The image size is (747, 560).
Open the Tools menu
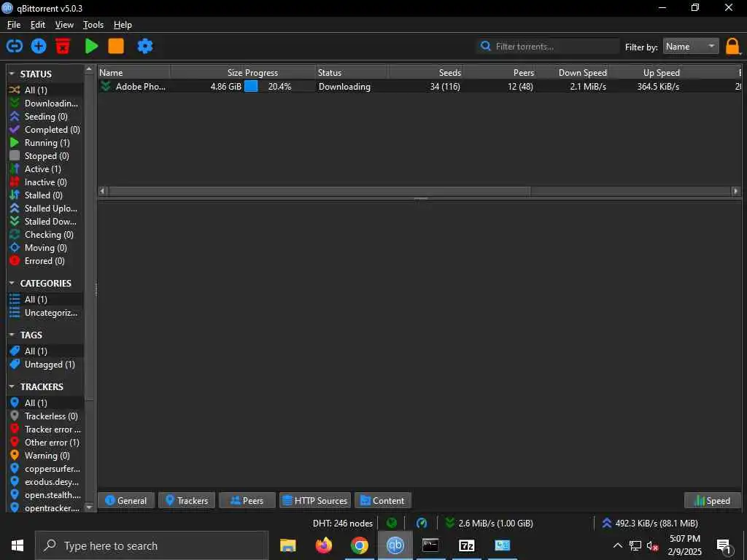[93, 25]
